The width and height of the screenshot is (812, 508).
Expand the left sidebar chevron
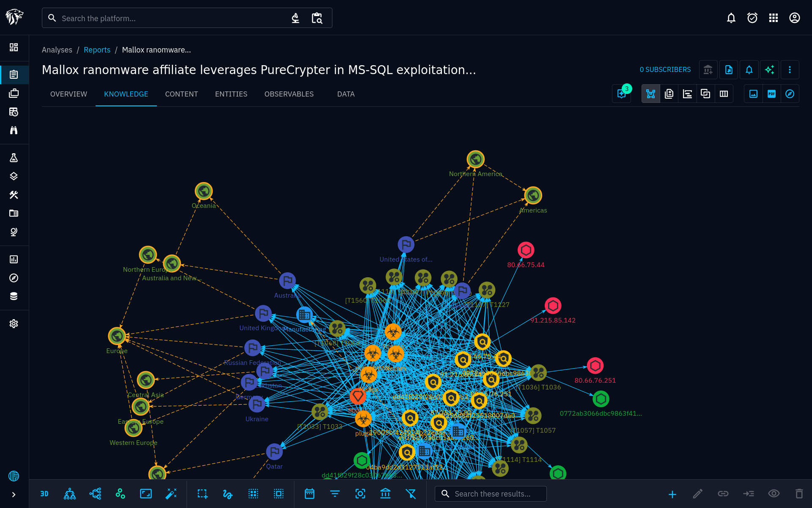tap(14, 494)
